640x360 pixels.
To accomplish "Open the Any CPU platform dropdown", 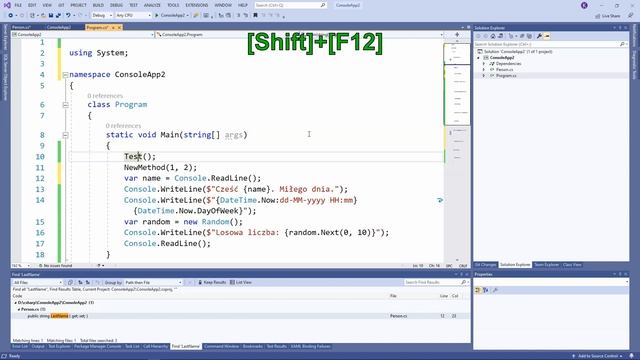I will pos(133,16).
